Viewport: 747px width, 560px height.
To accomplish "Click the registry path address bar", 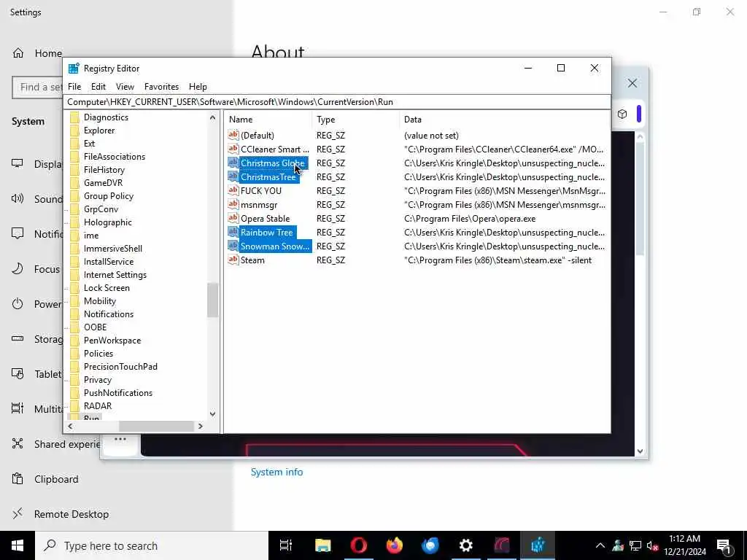I will [x=336, y=102].
